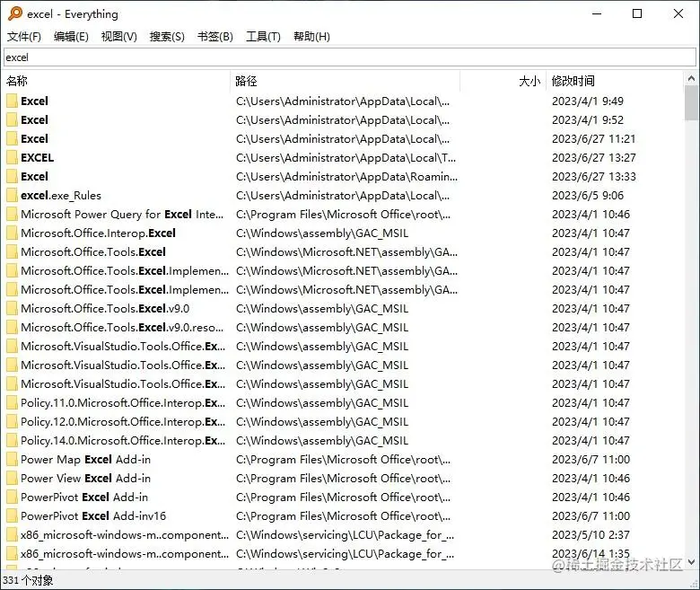Click folder icon of Microsoft Power Query row
This screenshot has width=700, height=590.
(x=12, y=214)
